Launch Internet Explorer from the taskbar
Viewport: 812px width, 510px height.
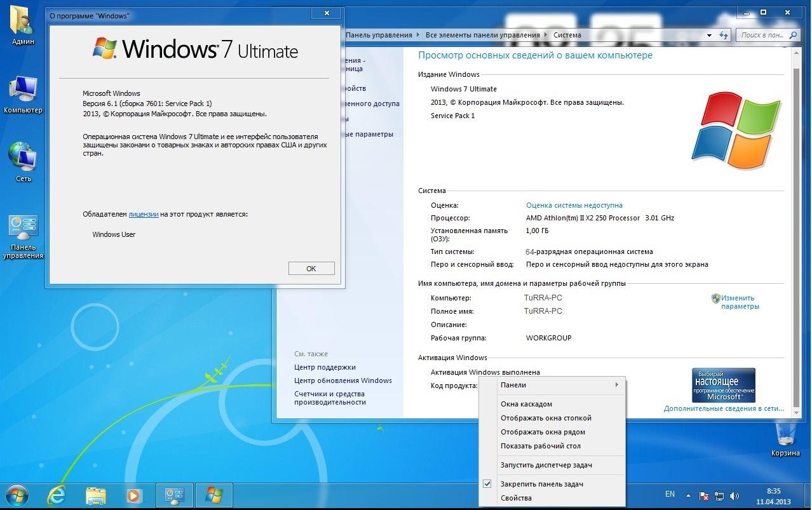[57, 495]
